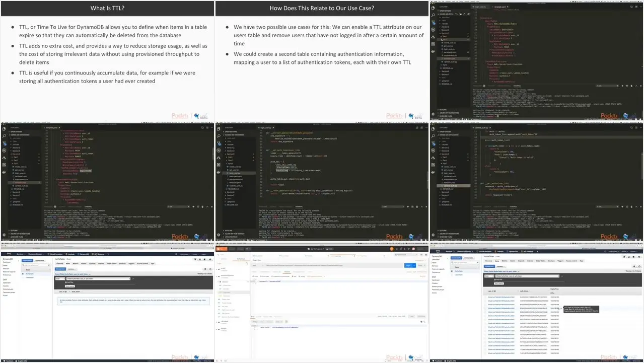Click Start search in bottom-left AWS frame

tap(70, 286)
